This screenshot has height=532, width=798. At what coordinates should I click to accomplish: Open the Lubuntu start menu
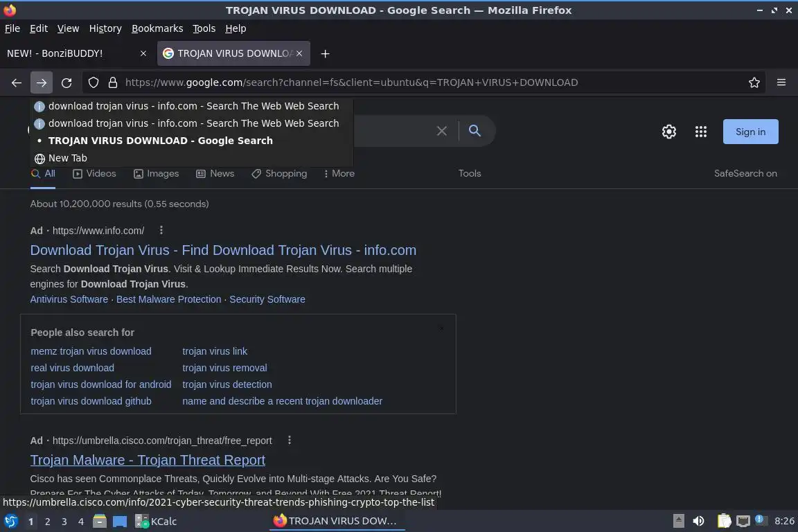point(10,522)
